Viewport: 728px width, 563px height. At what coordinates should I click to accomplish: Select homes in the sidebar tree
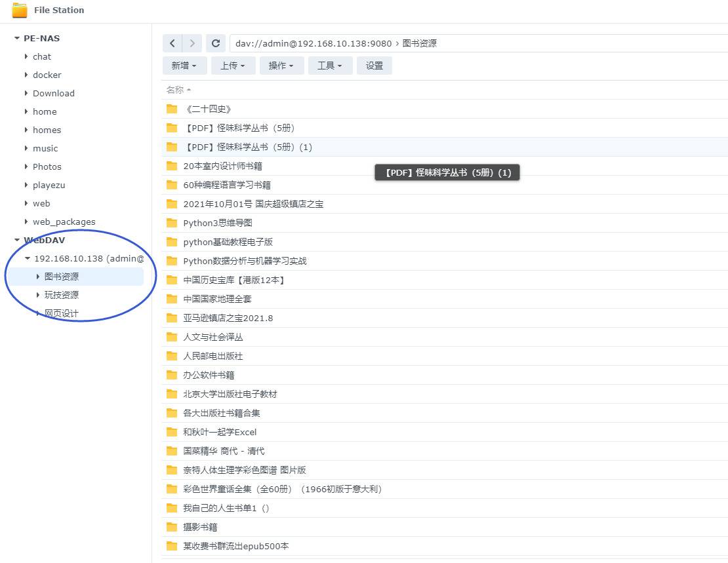[47, 130]
